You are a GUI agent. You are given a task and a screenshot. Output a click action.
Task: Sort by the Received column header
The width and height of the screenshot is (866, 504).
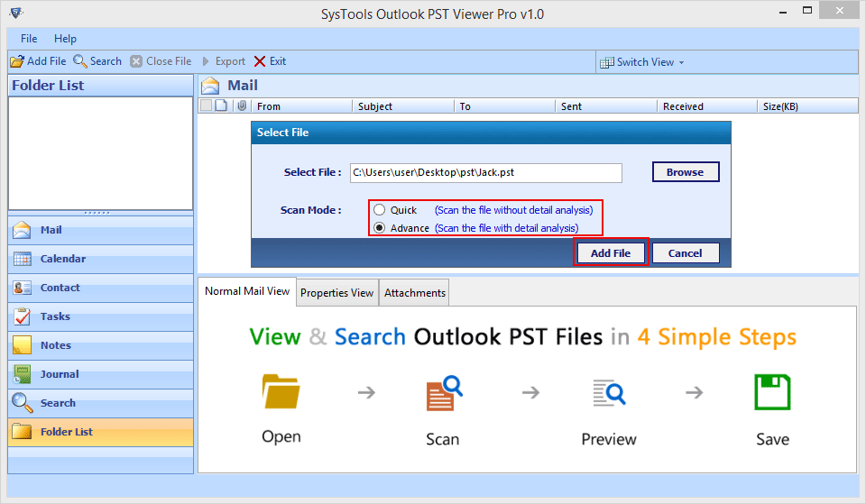pos(707,106)
